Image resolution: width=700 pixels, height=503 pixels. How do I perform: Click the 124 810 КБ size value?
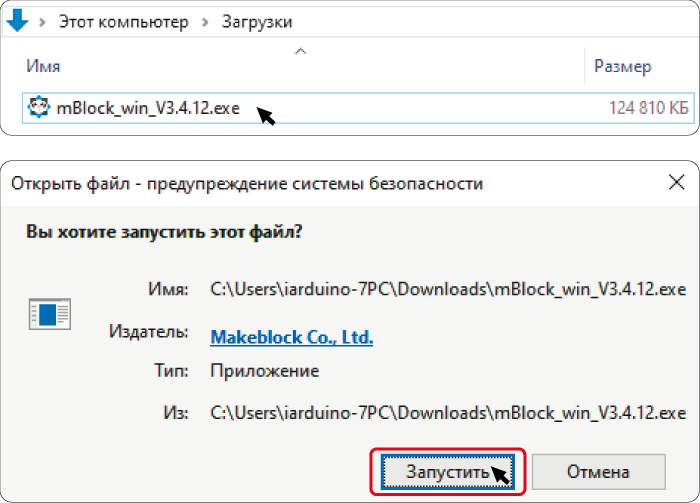[x=649, y=108]
